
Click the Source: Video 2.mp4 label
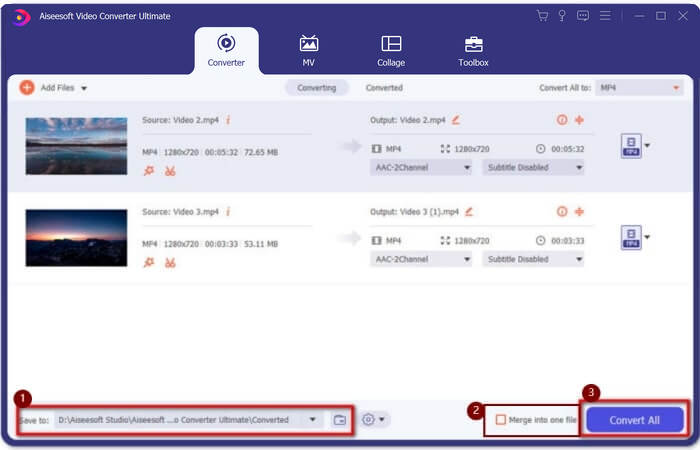tap(180, 120)
